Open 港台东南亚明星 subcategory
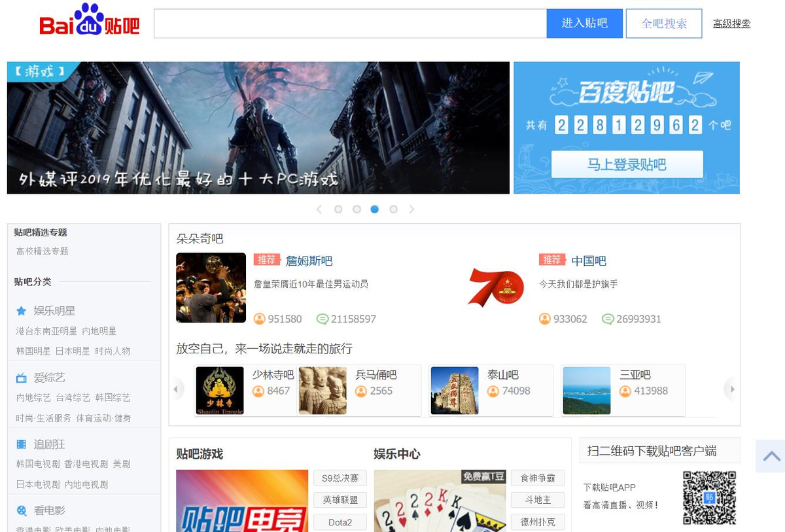This screenshot has width=785, height=532. [x=46, y=331]
